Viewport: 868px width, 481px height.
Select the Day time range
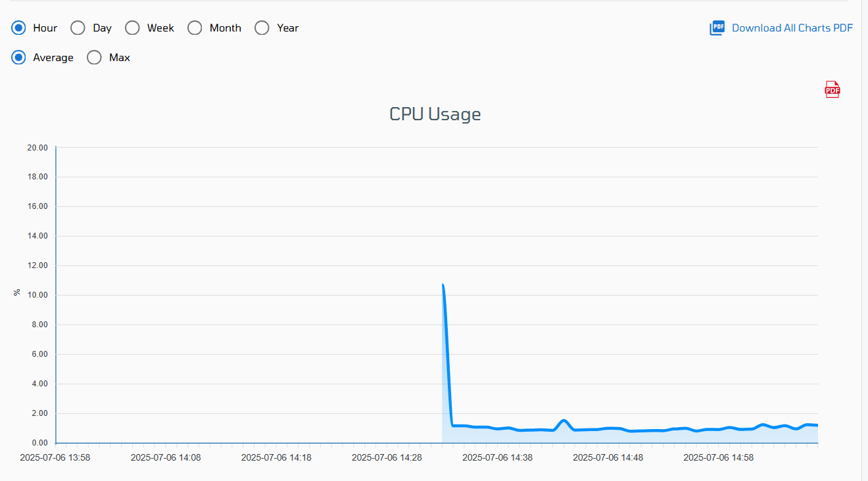pos(78,28)
